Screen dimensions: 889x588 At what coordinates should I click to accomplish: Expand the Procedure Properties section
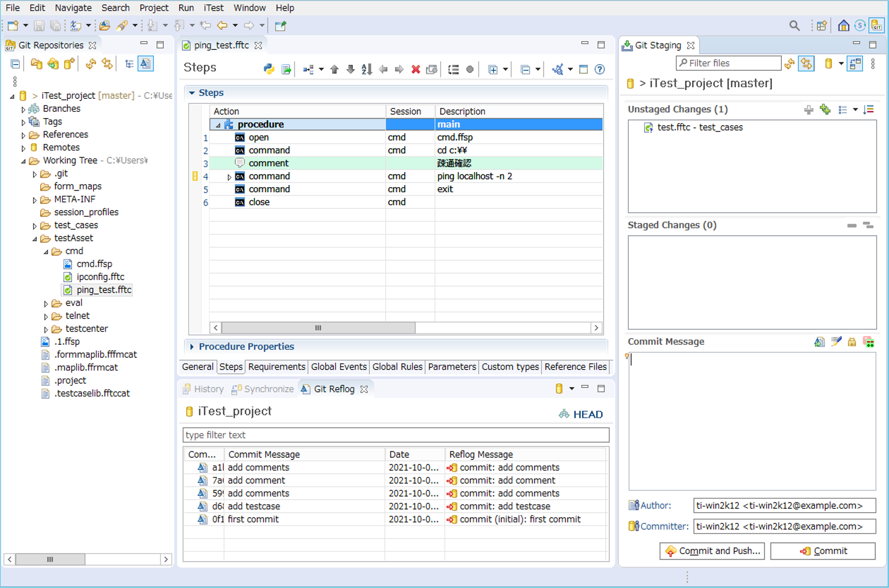tap(192, 347)
